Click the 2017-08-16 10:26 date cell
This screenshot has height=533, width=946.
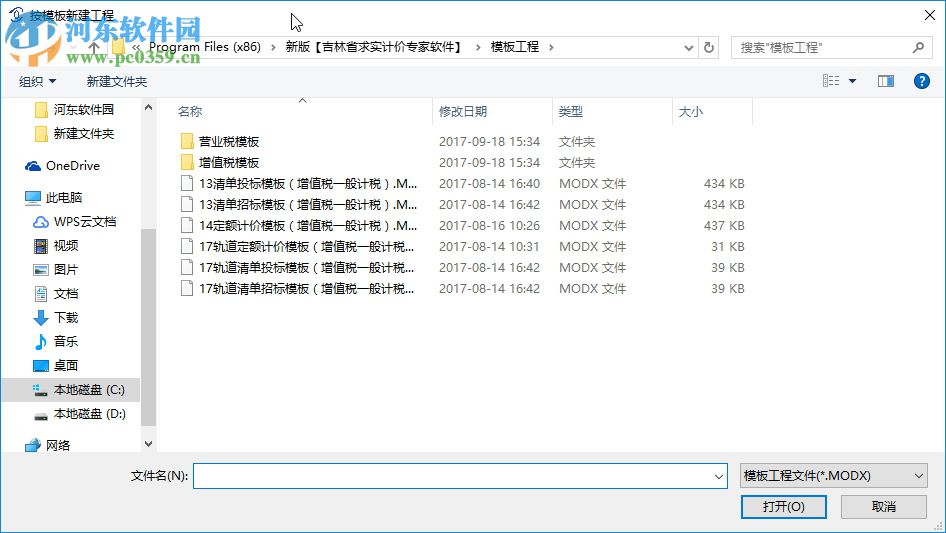(x=489, y=226)
